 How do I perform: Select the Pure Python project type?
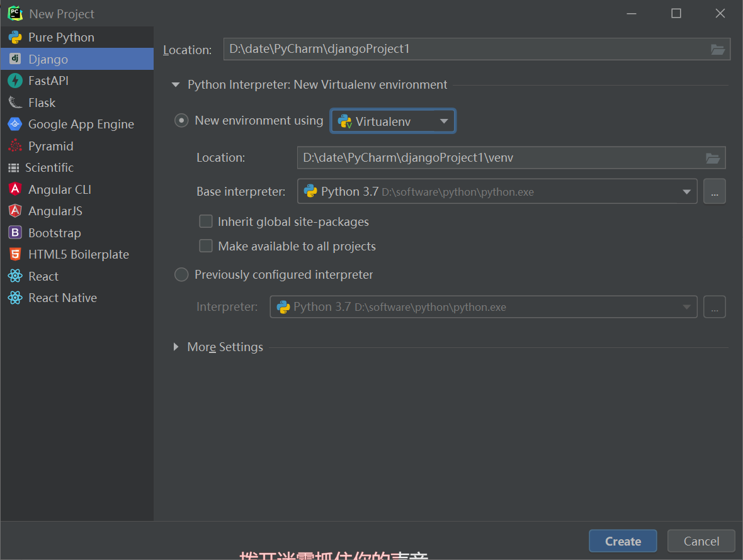coord(77,37)
